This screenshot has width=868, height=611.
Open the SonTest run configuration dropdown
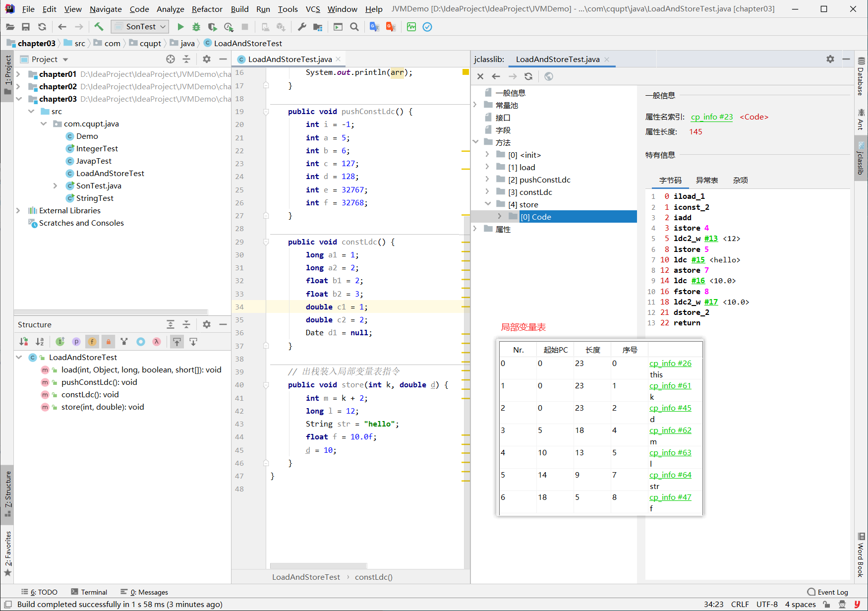coord(140,27)
